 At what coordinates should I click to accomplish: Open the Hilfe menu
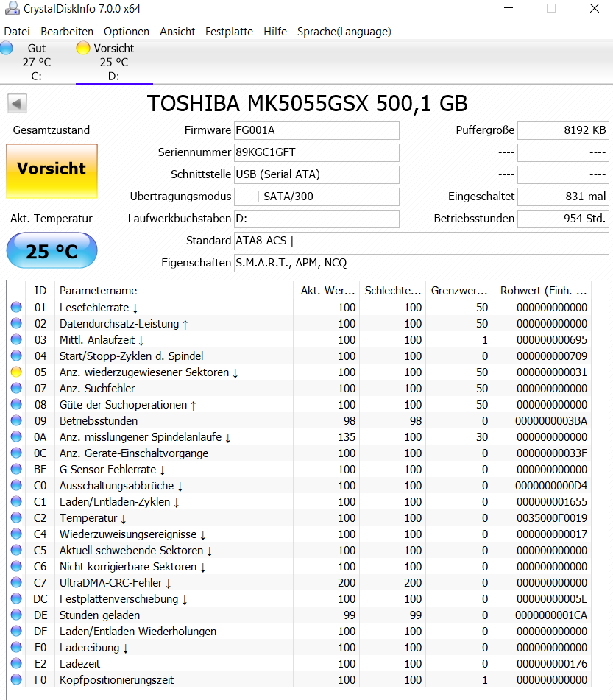click(275, 32)
